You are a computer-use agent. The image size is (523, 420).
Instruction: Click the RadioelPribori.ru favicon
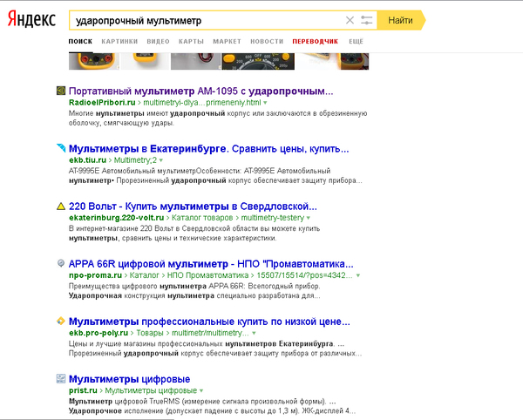point(61,91)
